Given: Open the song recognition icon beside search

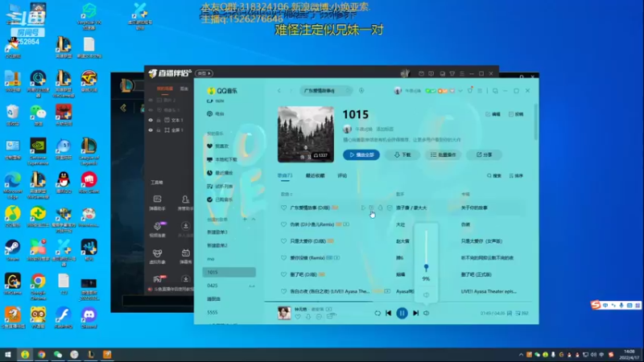Looking at the screenshot, I should pyautogui.click(x=361, y=91).
